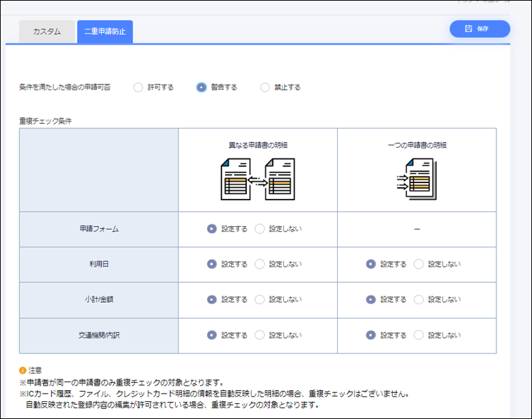The image size is (532, 419).
Task: Set 利用日 to 設定しない under 異なる申請書
Action: click(x=260, y=265)
